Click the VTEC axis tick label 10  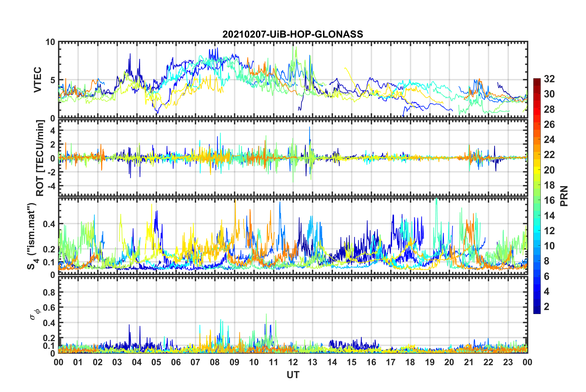[50, 42]
